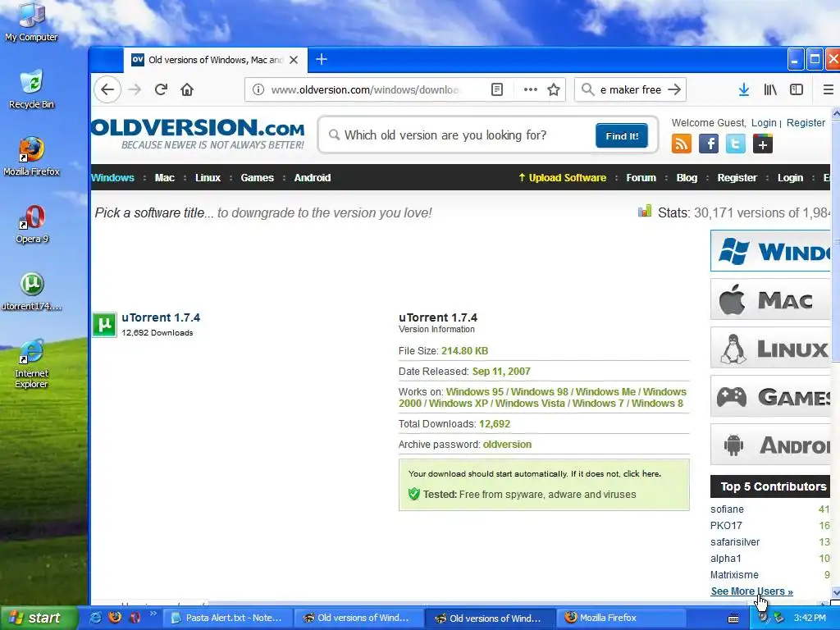This screenshot has width=840, height=630.
Task: Open contributor alpha1 profile
Action: click(726, 558)
